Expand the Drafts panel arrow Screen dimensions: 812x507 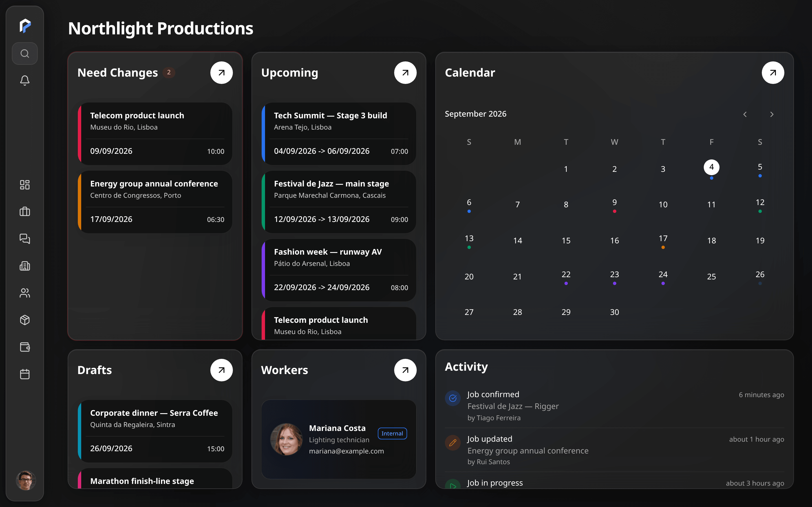(x=221, y=370)
